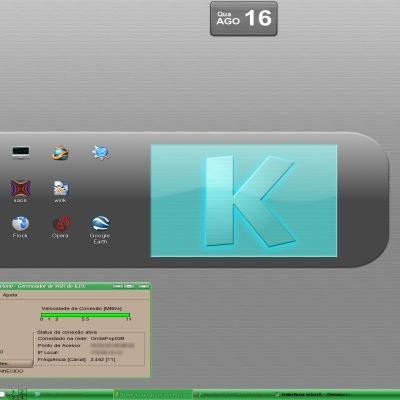Image resolution: width=400 pixels, height=400 pixels.
Task: Click the 'Status da conexão ativa' group title
Action: (67, 332)
